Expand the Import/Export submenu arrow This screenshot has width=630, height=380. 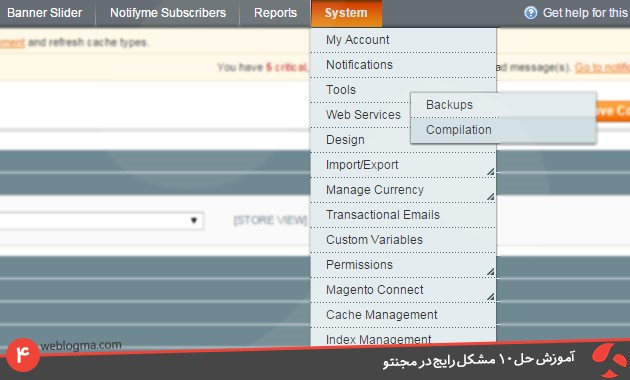click(490, 172)
